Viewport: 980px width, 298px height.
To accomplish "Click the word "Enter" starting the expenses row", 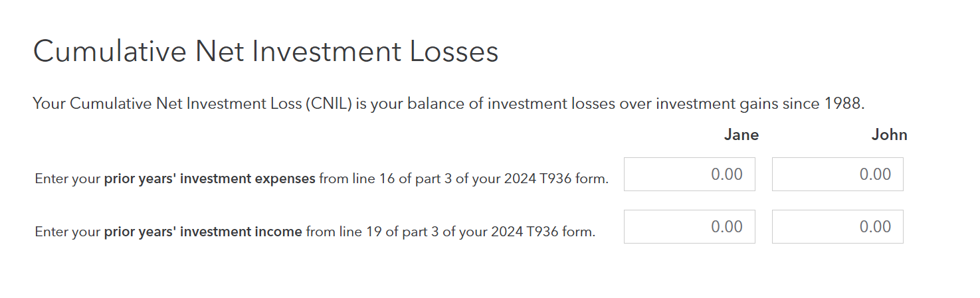I will click(50, 179).
